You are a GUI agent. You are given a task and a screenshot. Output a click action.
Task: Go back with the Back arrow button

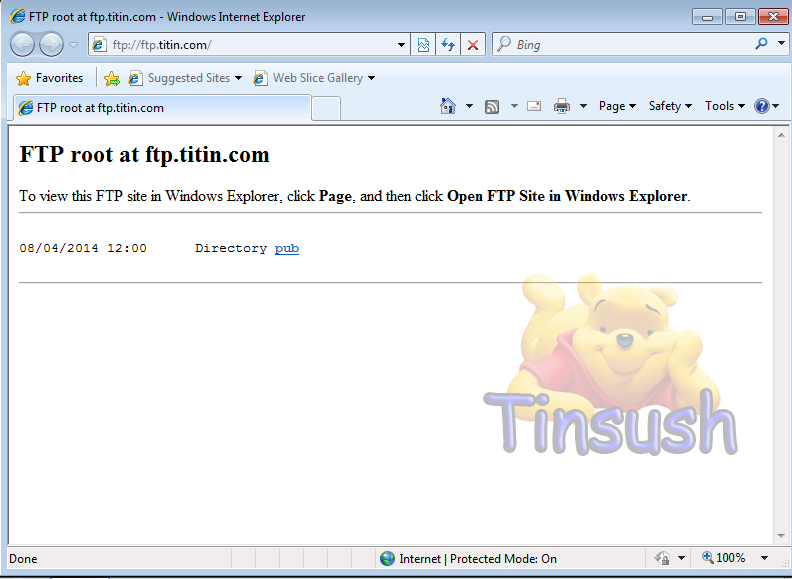[22, 44]
